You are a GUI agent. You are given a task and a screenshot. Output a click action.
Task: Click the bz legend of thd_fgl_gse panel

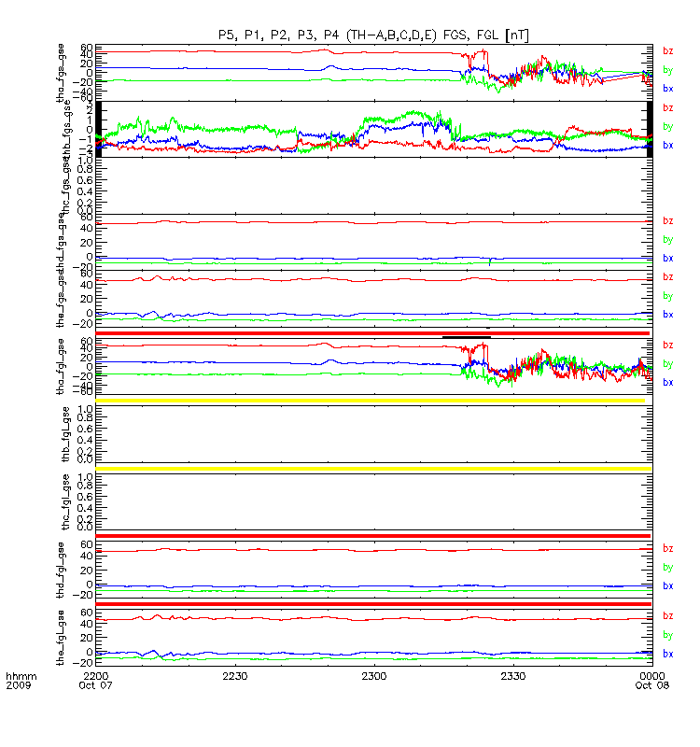(668, 548)
